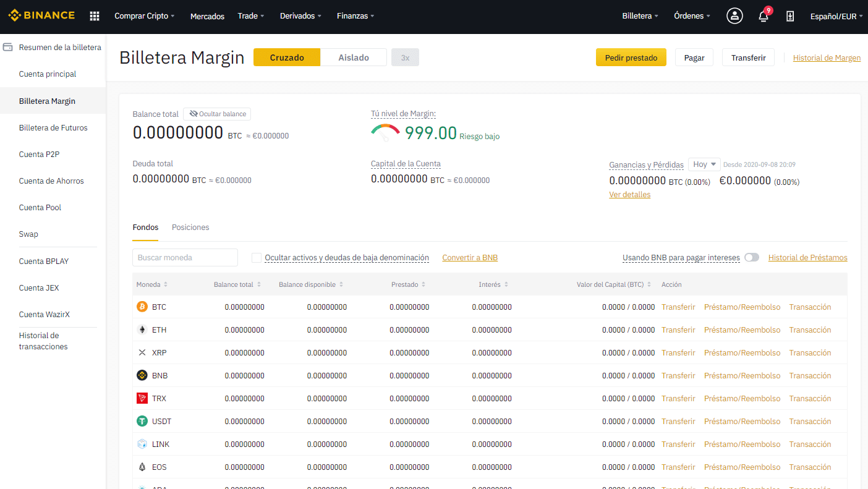Click Ganancias y Pérdidas label
Viewport: 868px width, 489px height.
(x=646, y=165)
